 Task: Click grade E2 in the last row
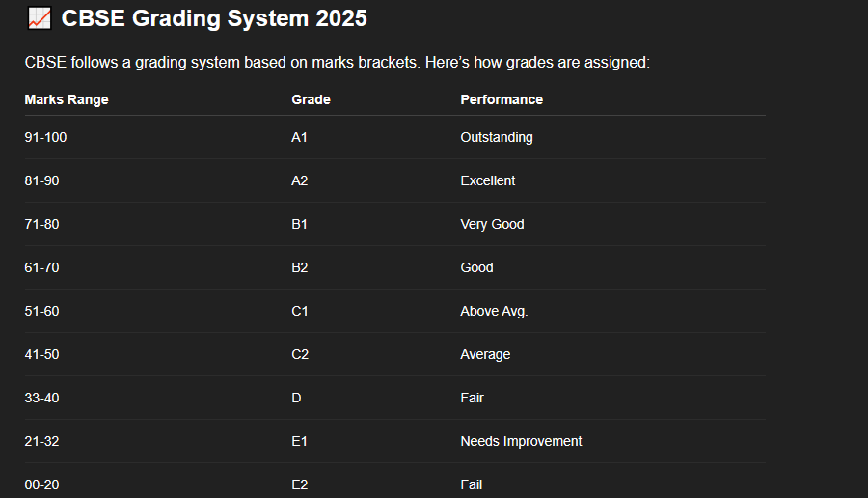[300, 484]
